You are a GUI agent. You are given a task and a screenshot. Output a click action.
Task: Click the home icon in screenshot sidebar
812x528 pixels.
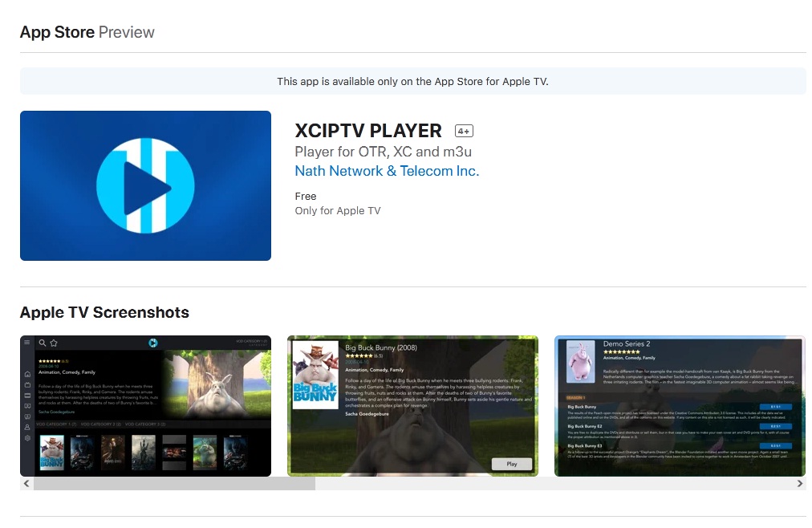(27, 374)
